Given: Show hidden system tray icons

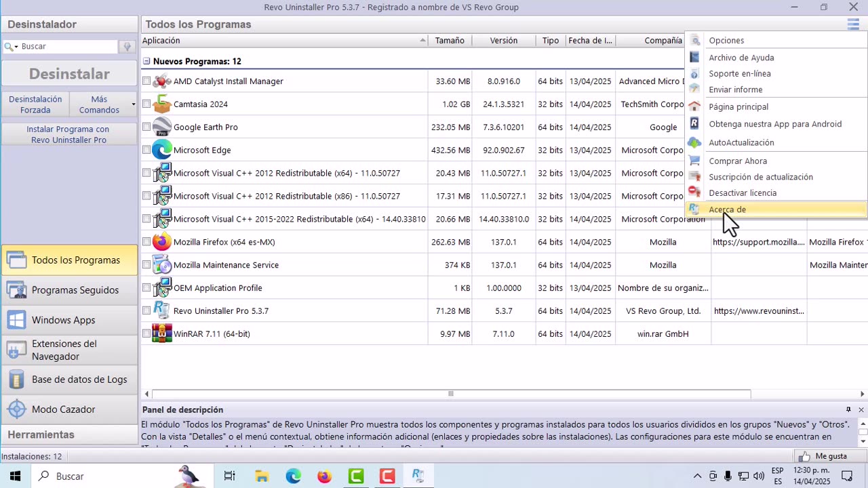Looking at the screenshot, I should coord(697,476).
